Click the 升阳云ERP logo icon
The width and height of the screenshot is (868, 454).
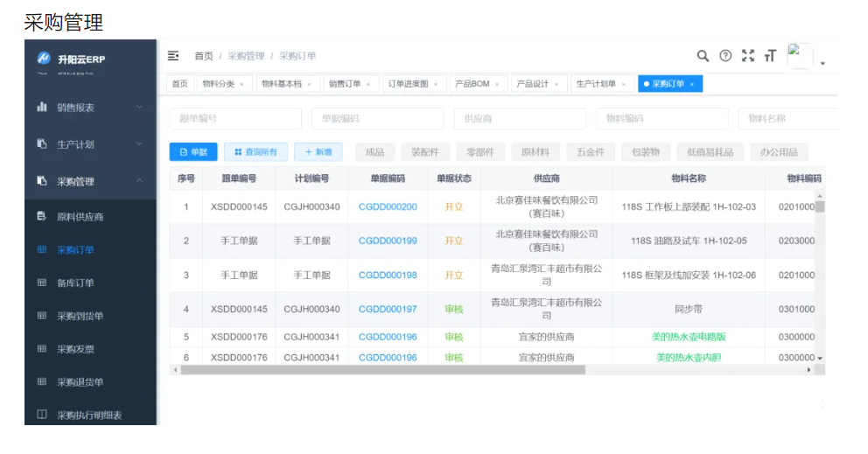click(44, 59)
